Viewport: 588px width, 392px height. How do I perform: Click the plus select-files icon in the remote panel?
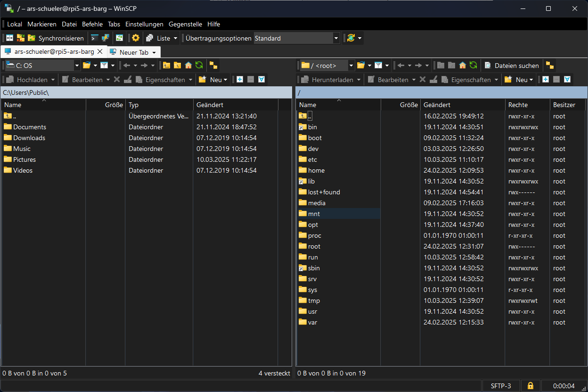coord(546,80)
